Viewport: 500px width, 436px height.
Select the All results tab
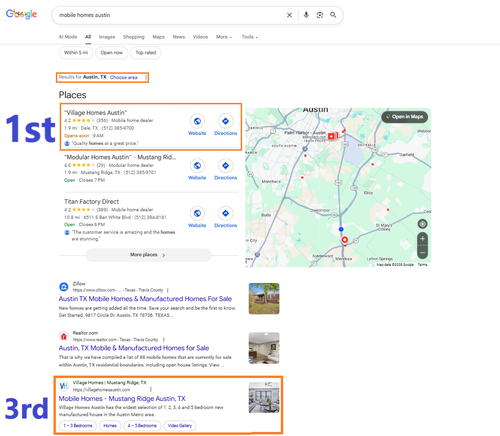tap(88, 37)
